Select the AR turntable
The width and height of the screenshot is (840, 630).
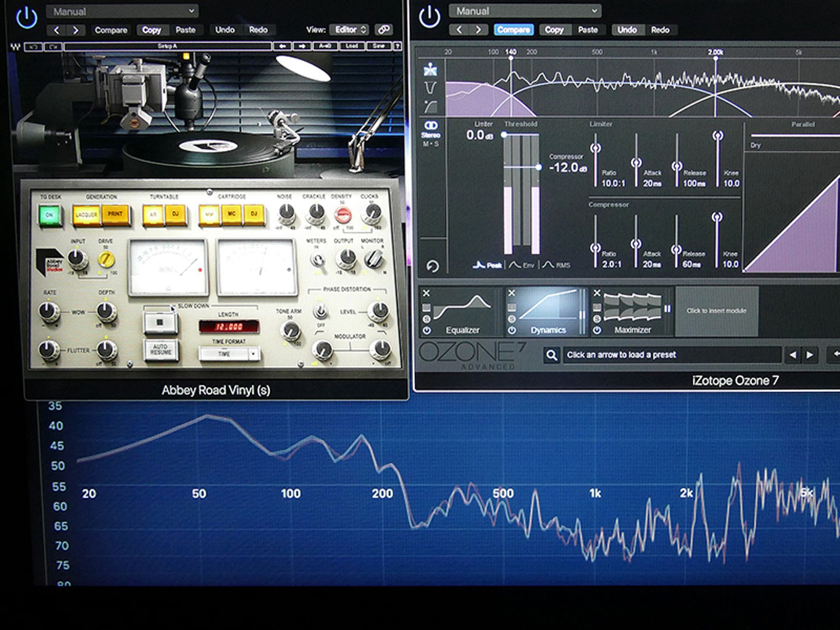(x=153, y=215)
